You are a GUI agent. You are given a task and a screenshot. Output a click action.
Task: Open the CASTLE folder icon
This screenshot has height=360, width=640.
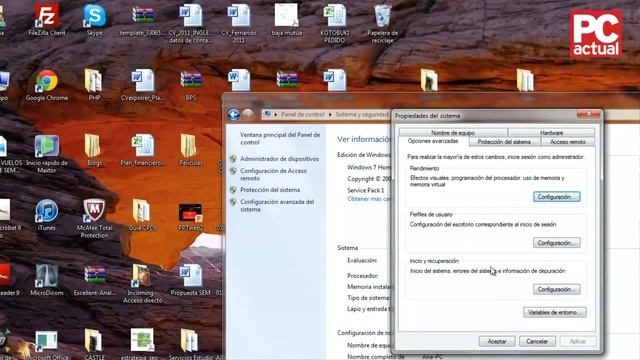click(94, 344)
